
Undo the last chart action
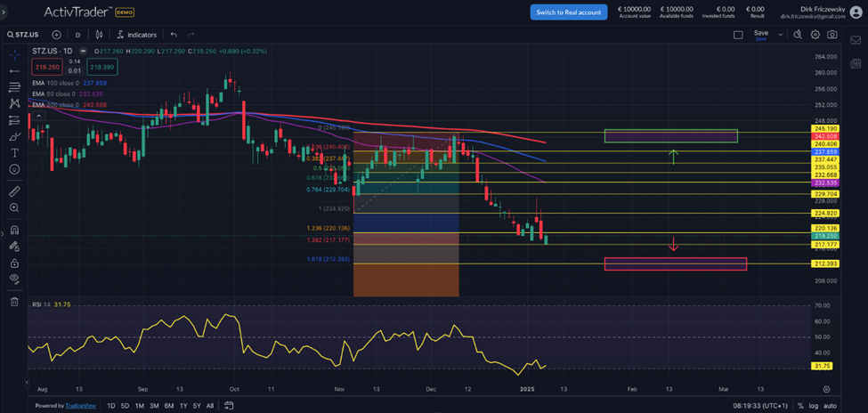pyautogui.click(x=173, y=35)
